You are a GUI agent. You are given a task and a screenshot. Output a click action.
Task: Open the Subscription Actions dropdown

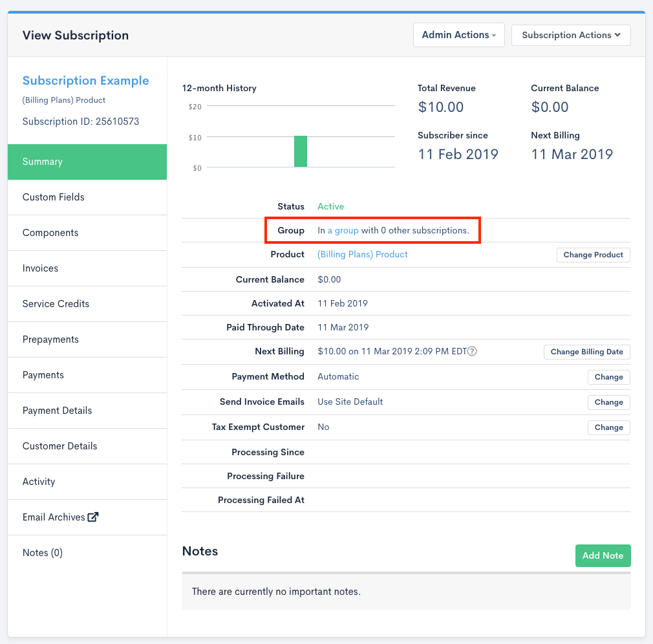(x=571, y=35)
